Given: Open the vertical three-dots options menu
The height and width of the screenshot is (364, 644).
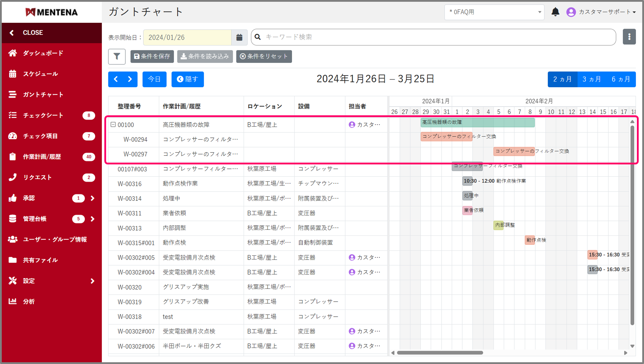Looking at the screenshot, I should tap(629, 37).
